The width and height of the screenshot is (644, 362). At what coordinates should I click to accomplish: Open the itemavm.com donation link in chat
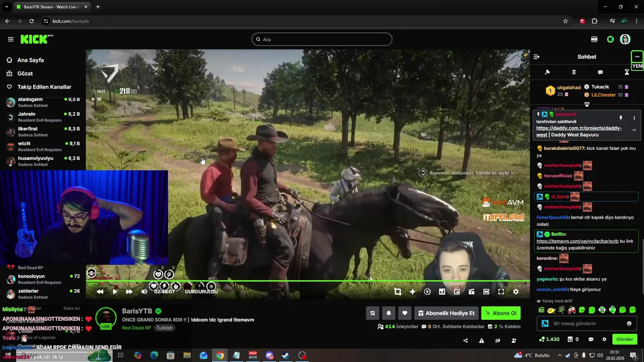pos(578,241)
